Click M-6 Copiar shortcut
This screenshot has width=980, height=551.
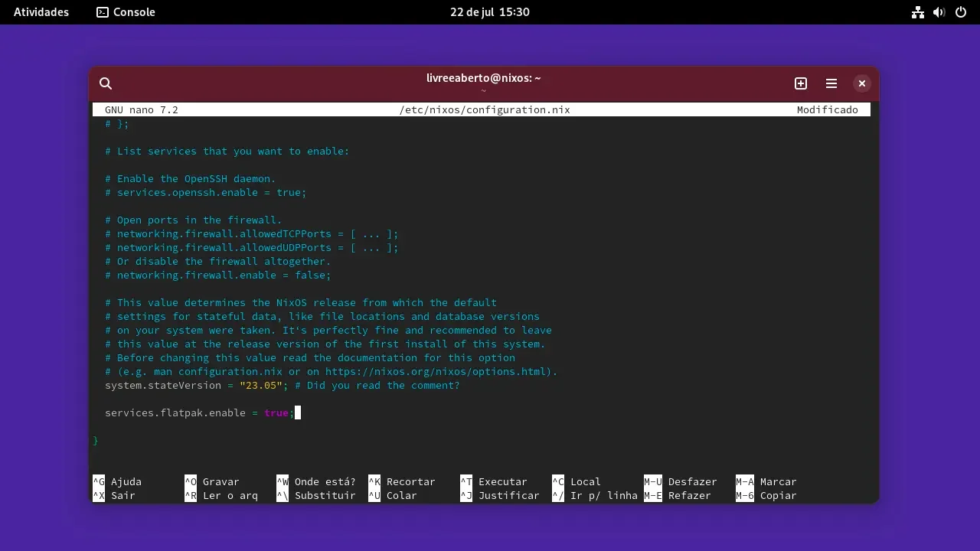coord(766,496)
